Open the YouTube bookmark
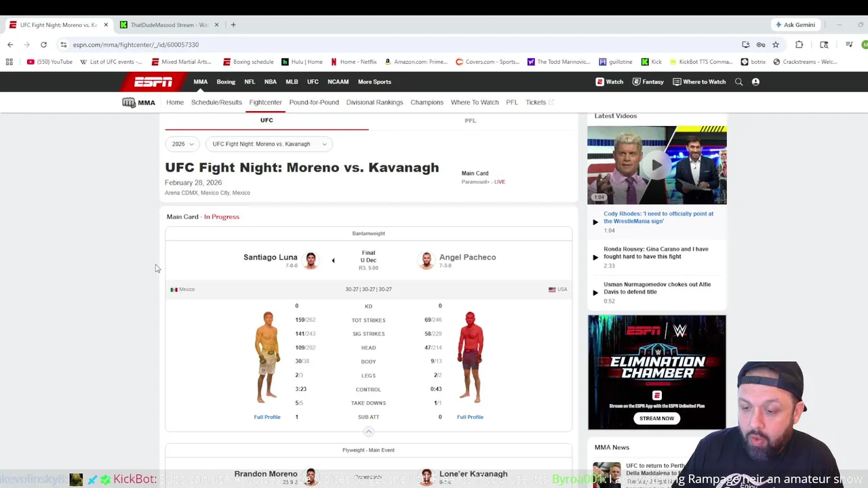Image resolution: width=868 pixels, height=488 pixels. click(50, 62)
